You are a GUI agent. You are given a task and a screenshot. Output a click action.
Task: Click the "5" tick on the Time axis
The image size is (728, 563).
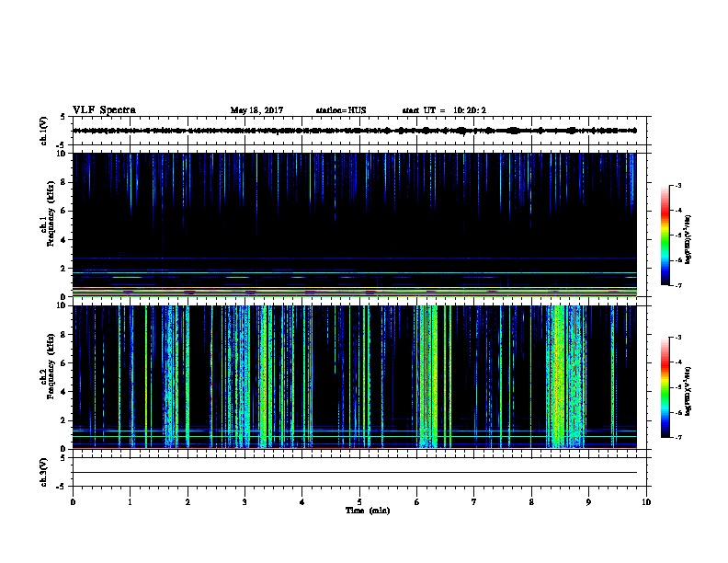(359, 502)
